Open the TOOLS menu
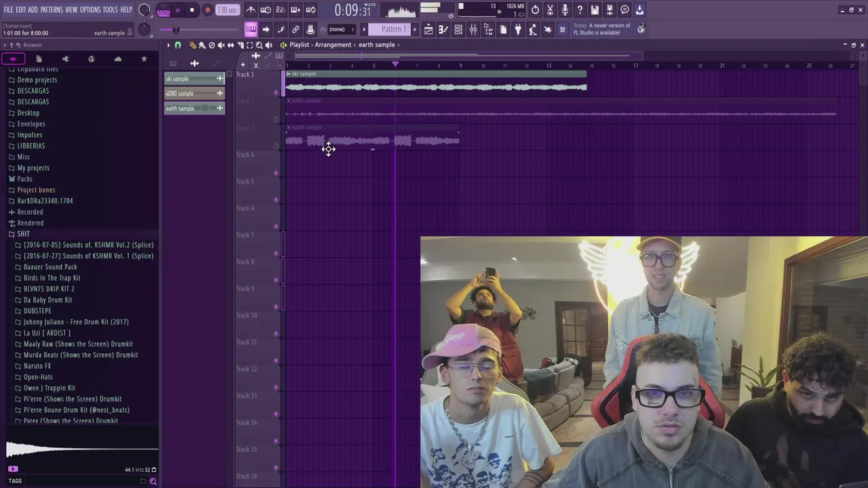The height and width of the screenshot is (488, 868). (111, 9)
